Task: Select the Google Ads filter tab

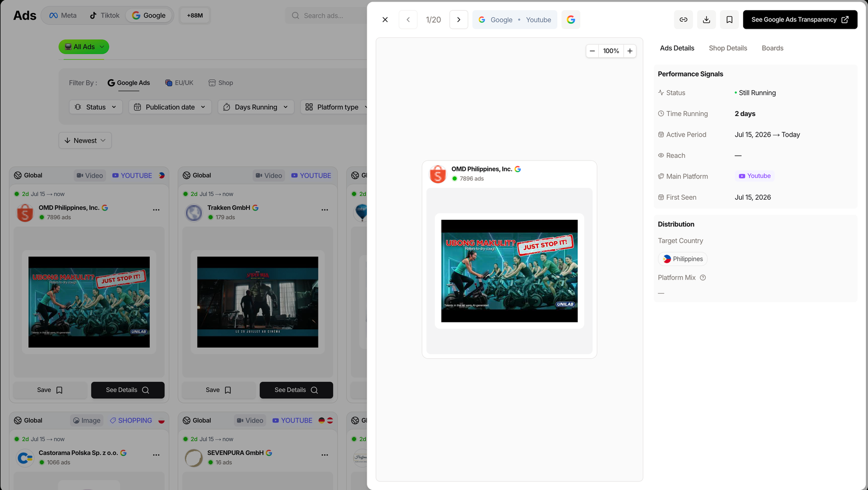Action: [x=129, y=83]
